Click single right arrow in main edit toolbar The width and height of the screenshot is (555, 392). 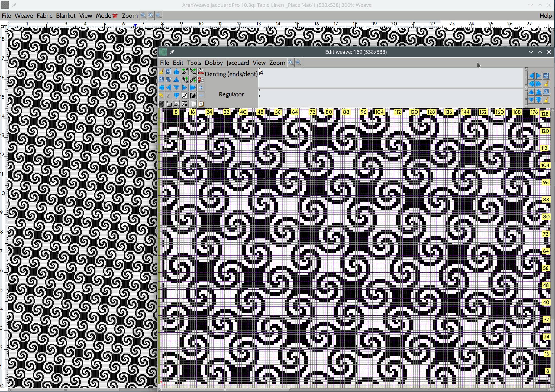click(x=185, y=87)
